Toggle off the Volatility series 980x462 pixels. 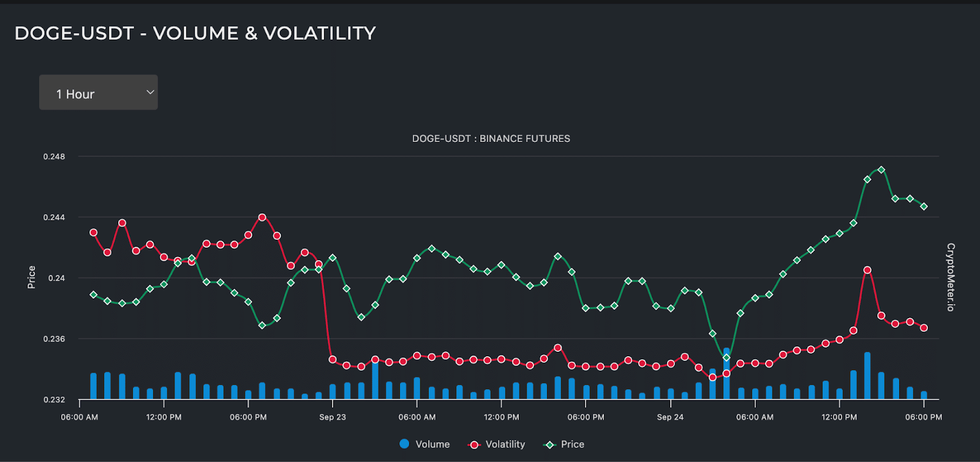(x=497, y=444)
